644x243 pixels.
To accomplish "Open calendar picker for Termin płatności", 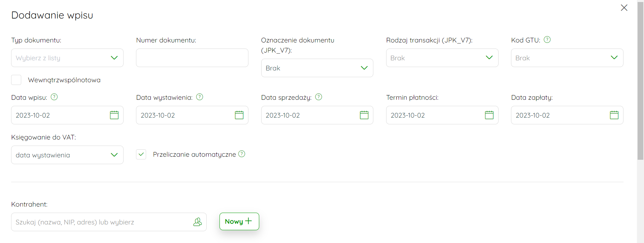I will tap(489, 115).
